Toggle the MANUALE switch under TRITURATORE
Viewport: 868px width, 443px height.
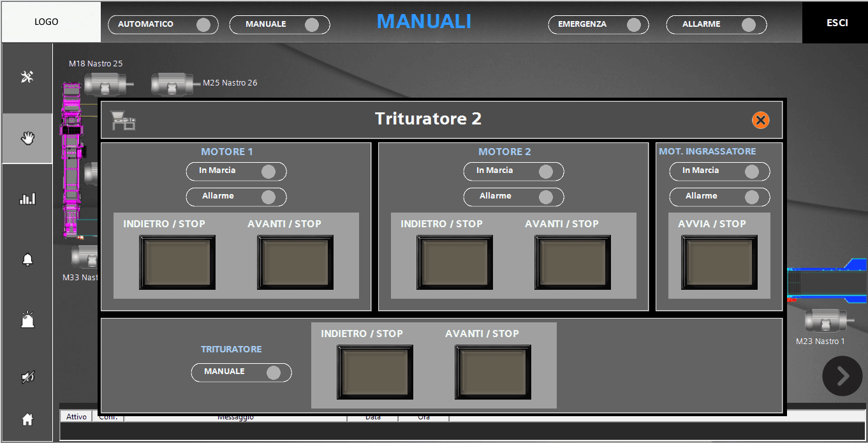[241, 372]
